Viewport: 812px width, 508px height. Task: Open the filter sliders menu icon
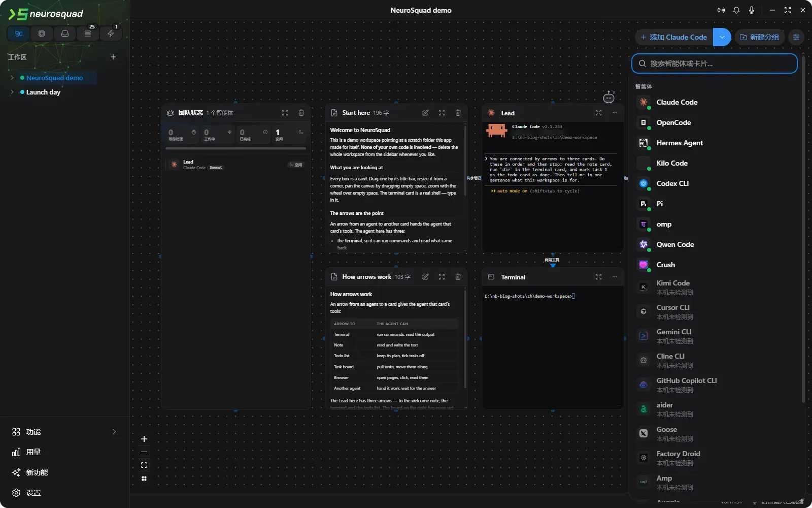796,37
